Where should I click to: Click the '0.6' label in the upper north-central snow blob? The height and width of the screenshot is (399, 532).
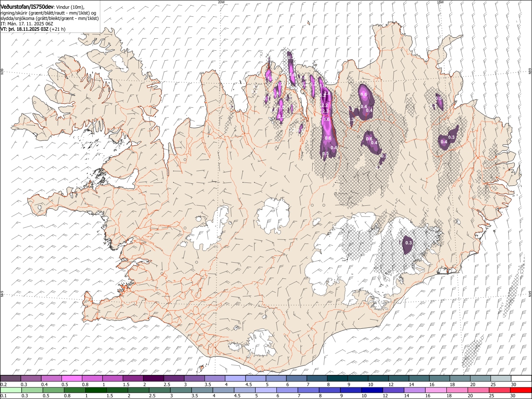364,95
